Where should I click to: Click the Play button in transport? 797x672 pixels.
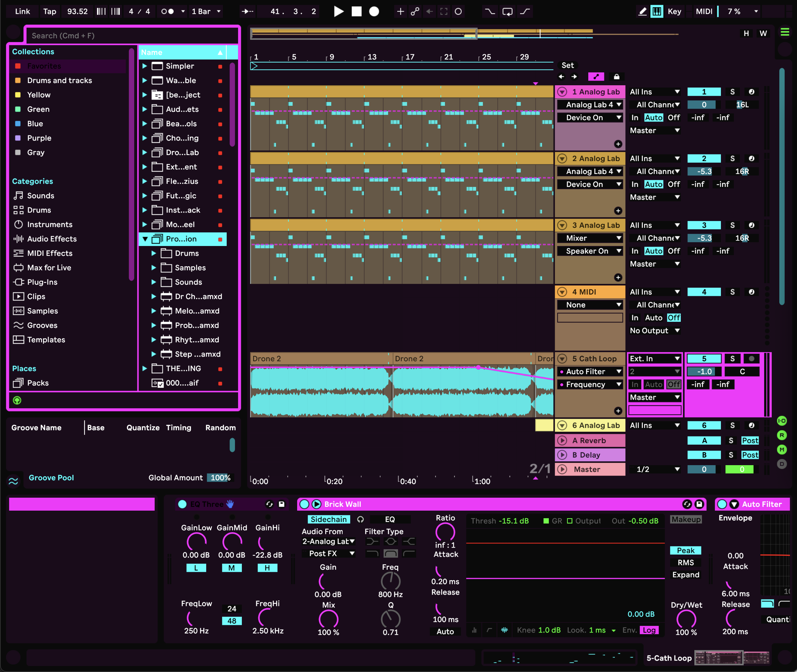pos(338,11)
